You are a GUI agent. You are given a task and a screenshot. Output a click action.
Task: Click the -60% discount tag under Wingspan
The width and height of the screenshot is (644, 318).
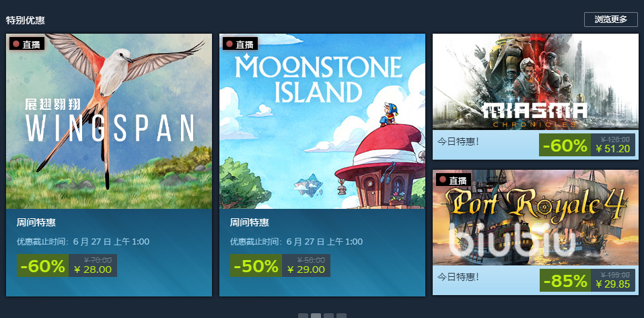42,265
